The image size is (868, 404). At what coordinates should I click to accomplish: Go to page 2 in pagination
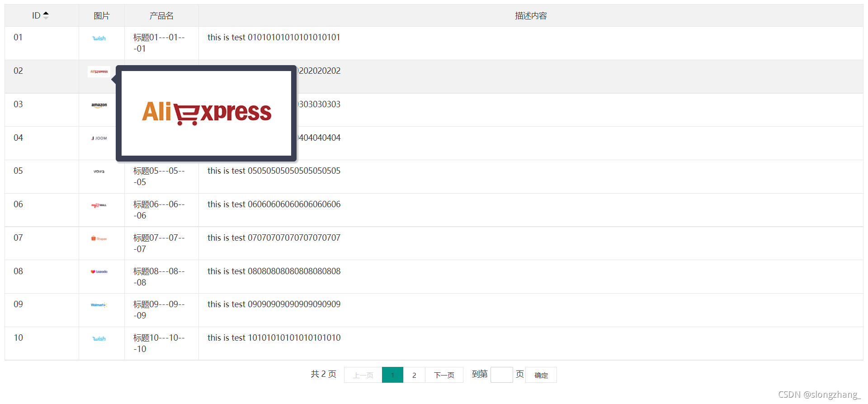click(414, 375)
